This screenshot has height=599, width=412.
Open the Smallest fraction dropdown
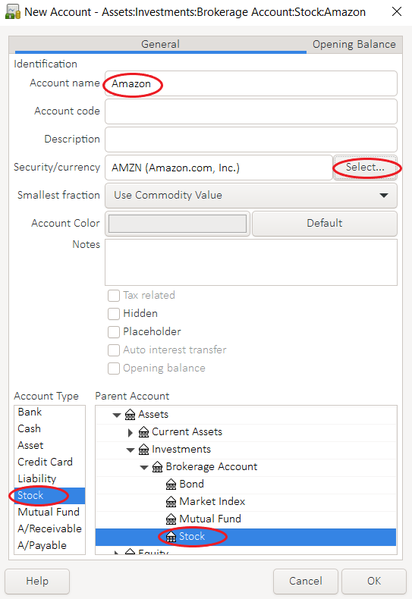pos(251,195)
